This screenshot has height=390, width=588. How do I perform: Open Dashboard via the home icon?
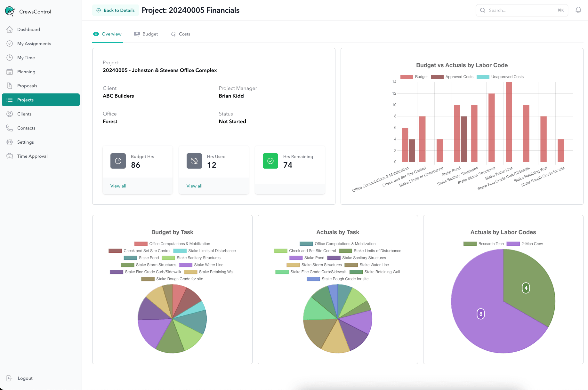10,29
